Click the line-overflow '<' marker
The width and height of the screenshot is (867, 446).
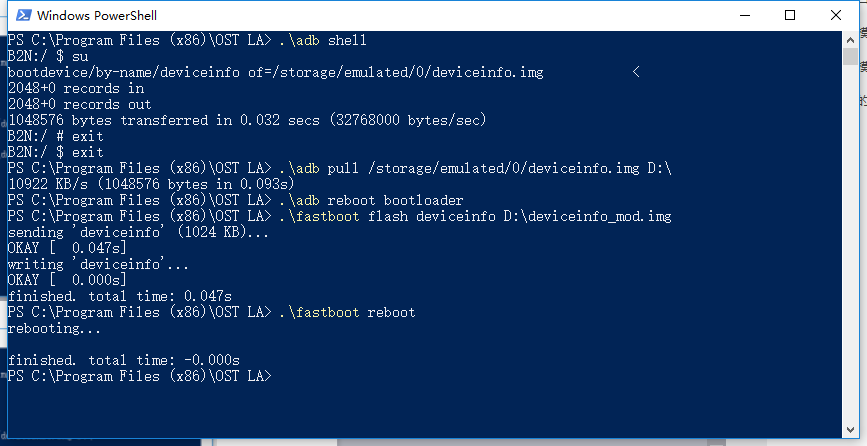tap(636, 72)
